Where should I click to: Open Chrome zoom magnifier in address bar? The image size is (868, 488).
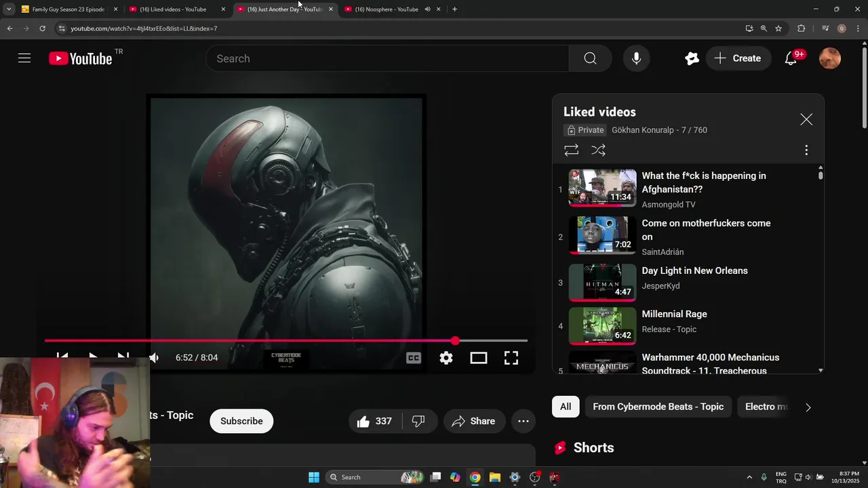click(x=764, y=28)
